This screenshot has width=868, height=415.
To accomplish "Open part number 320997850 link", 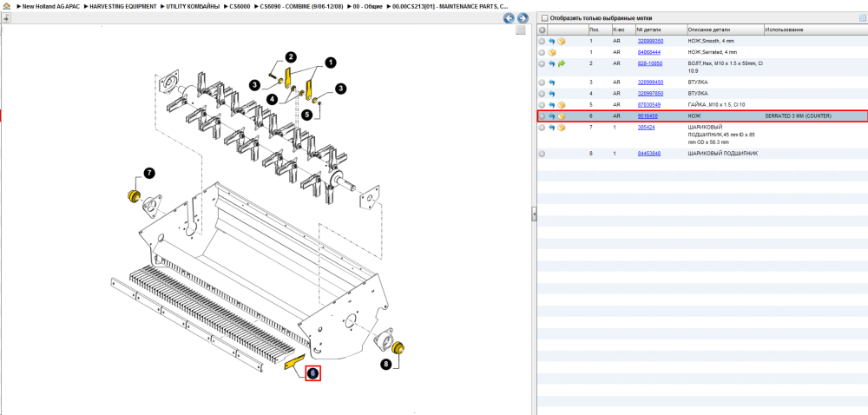I will coord(650,93).
